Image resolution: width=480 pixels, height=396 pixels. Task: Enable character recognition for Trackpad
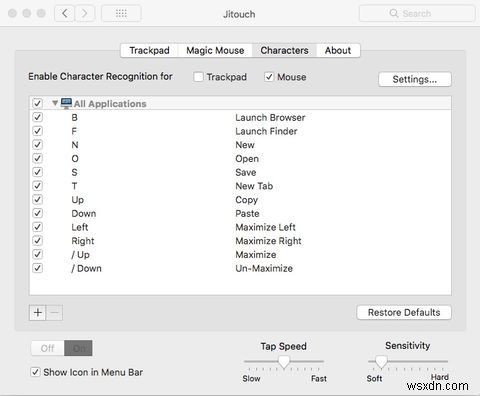click(x=198, y=77)
